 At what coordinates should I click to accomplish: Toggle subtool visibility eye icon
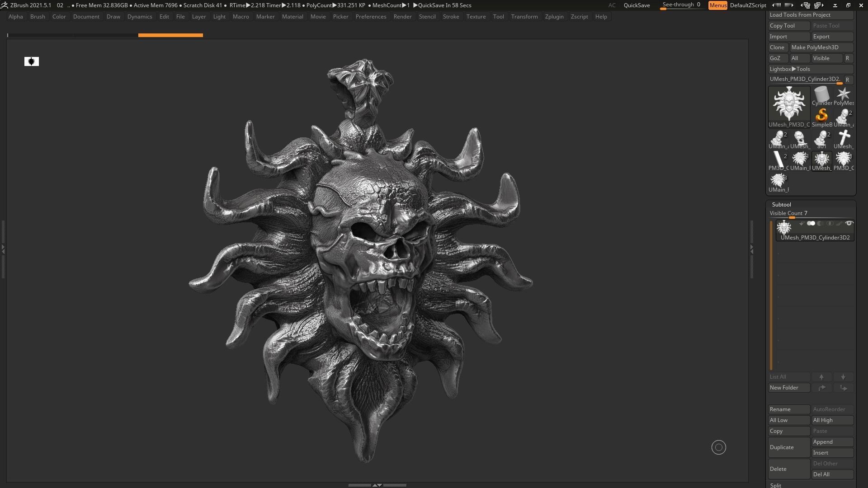click(x=849, y=224)
